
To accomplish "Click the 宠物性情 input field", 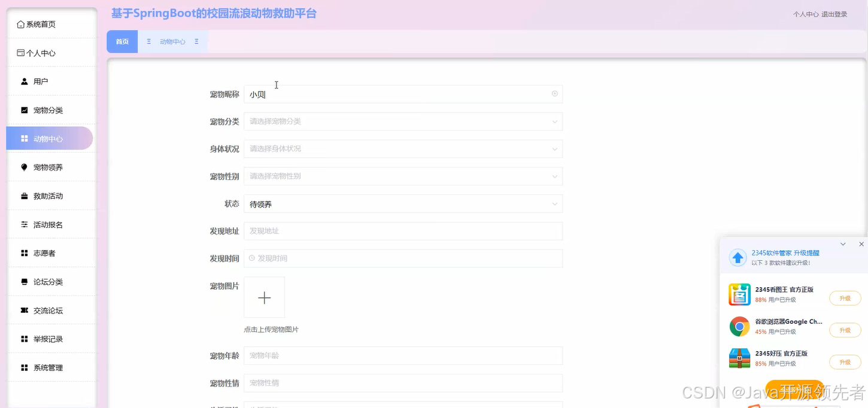I will click(403, 383).
